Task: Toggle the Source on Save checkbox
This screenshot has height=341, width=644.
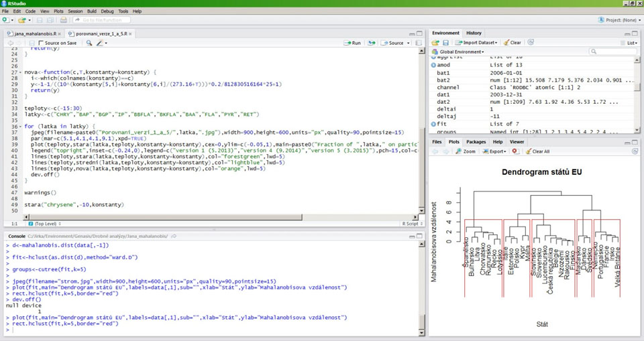Action: coord(40,43)
